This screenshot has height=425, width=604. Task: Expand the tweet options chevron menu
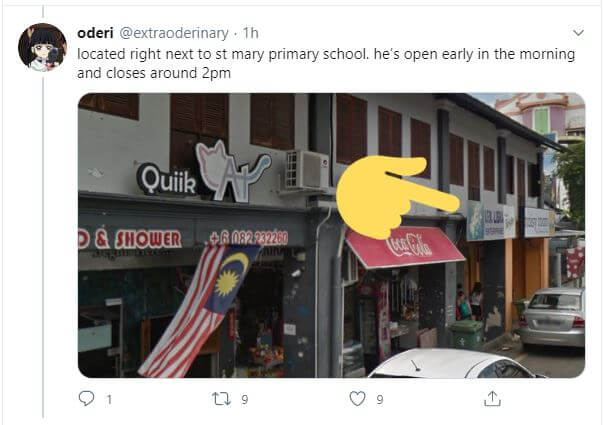tap(578, 33)
